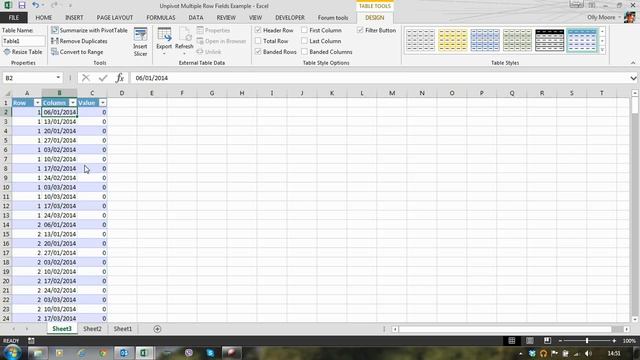Screen dimensions: 640x360
Task: Open the FORMULAS ribbon tab
Action: tap(161, 18)
